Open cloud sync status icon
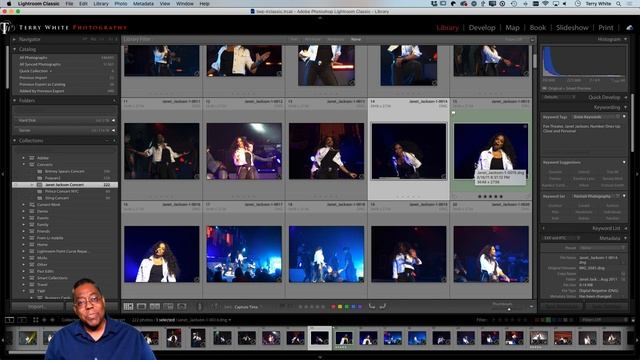Viewport: 640px width, 360px height. (x=629, y=27)
